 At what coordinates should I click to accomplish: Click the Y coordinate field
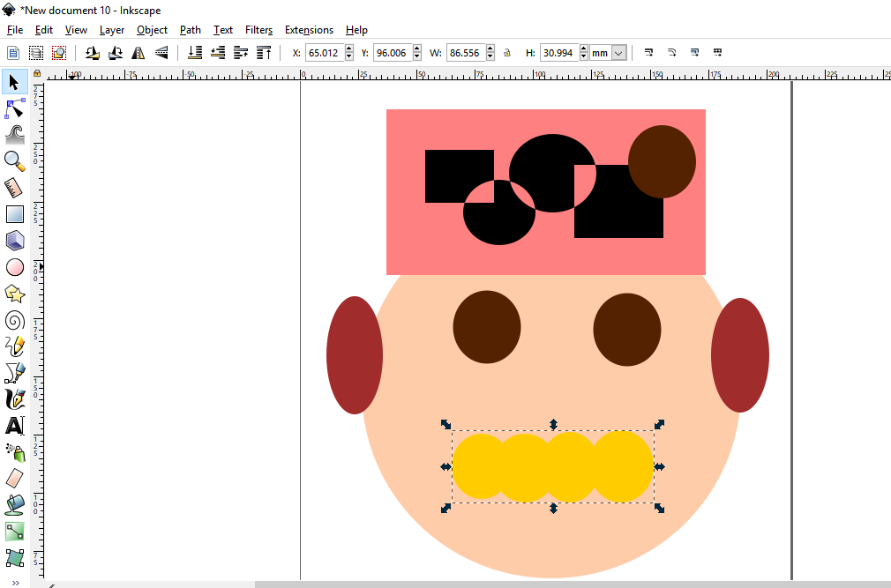(x=393, y=53)
